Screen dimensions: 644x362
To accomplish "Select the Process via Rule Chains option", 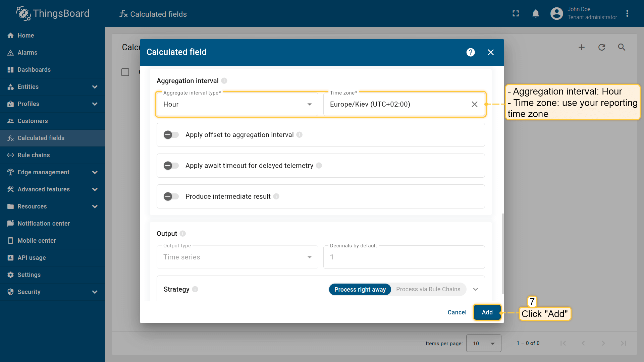I will (428, 289).
